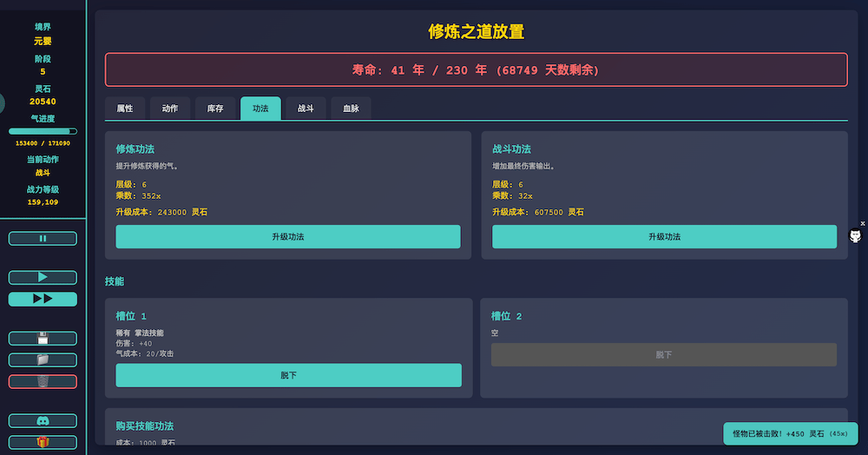Activate the double-arrow fast-forward button

click(43, 299)
